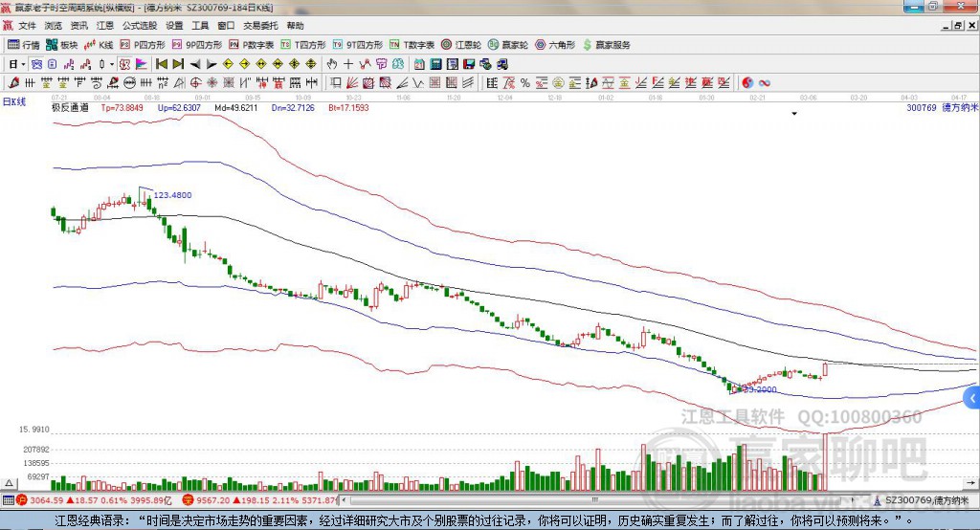The height and width of the screenshot is (530, 980).
Task: Click the 深 index value 9567.20
Action: point(212,500)
